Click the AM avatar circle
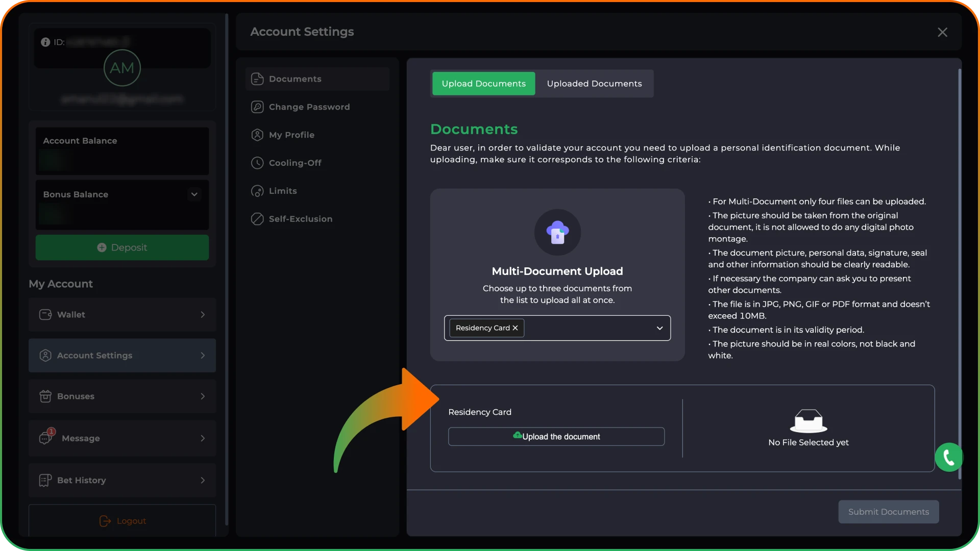 pyautogui.click(x=122, y=68)
